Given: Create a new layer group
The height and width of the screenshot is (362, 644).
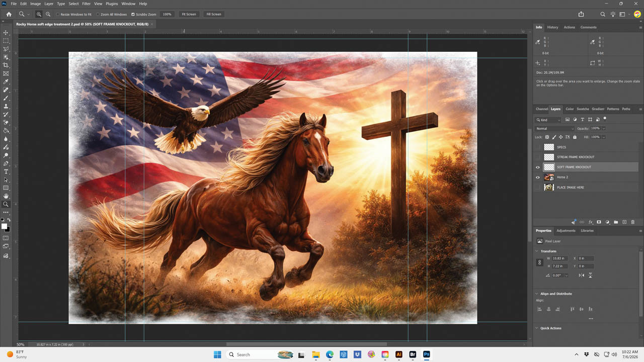Looking at the screenshot, I should click(616, 222).
